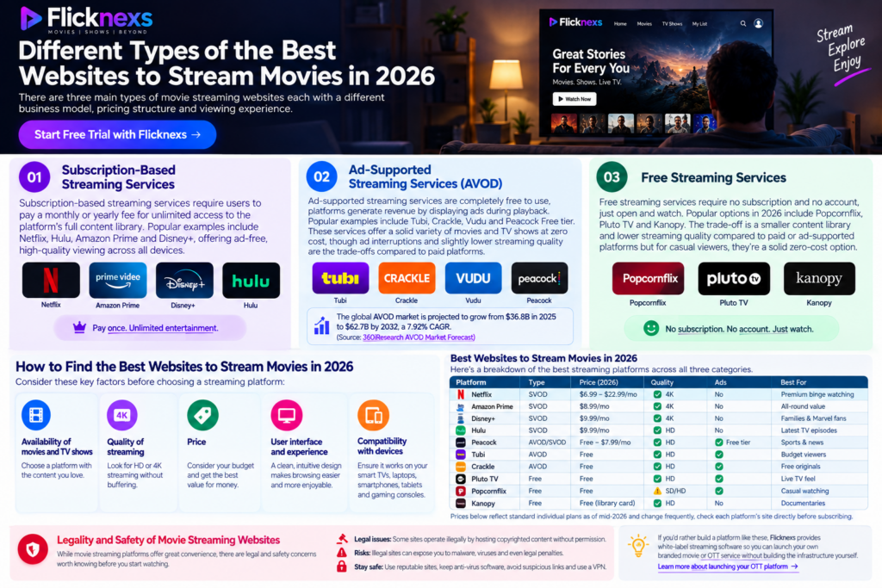Click the user profile icon on TV screen
882x588 pixels.
(758, 23)
